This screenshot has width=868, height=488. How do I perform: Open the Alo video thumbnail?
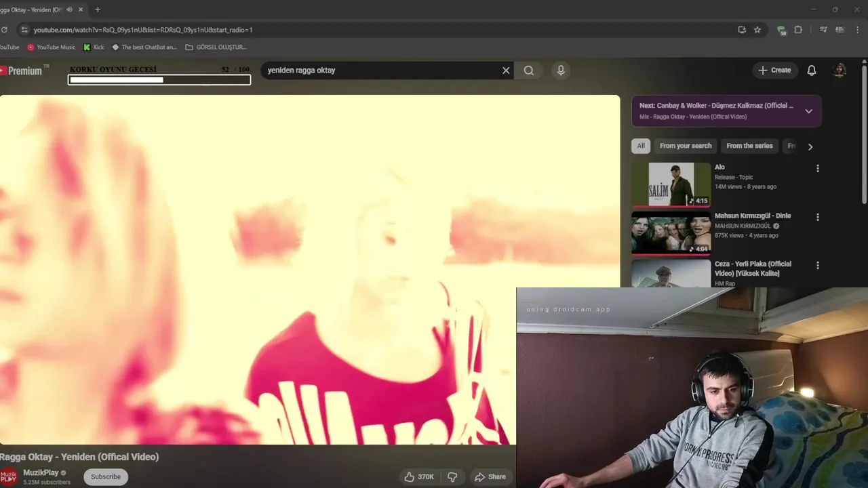coord(671,184)
